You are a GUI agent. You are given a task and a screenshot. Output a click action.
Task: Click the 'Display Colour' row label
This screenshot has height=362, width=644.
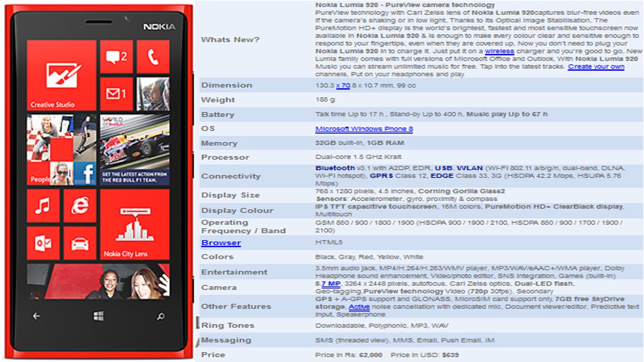pos(237,211)
